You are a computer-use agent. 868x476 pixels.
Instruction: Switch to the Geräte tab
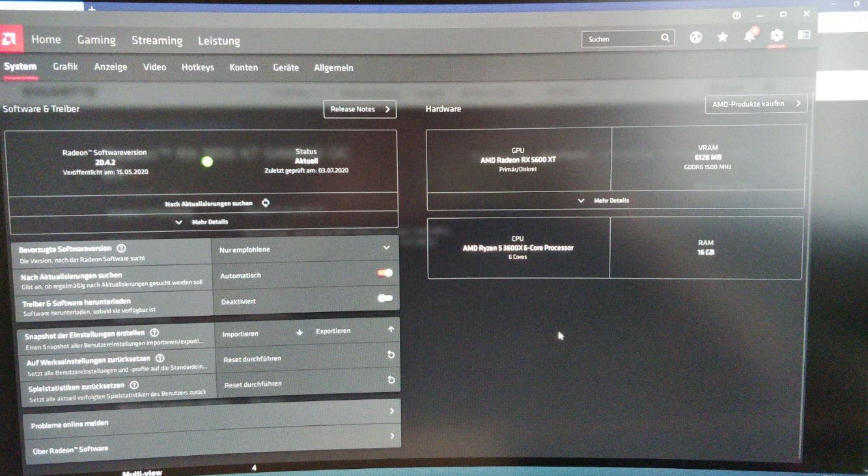click(x=286, y=68)
